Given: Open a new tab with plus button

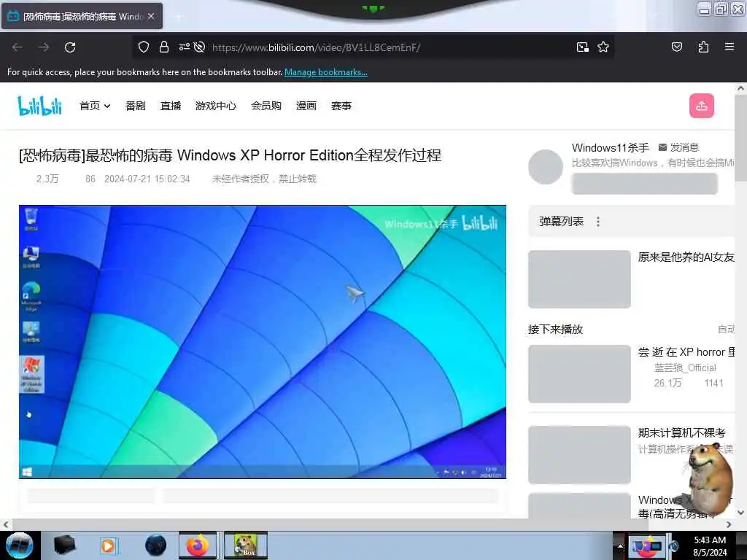Looking at the screenshot, I should 178,17.
